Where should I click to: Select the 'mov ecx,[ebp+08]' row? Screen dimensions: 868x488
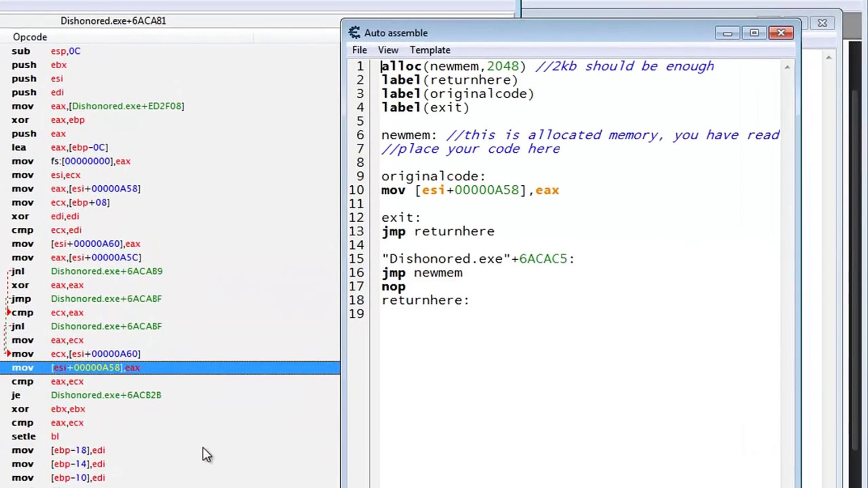tap(170, 202)
